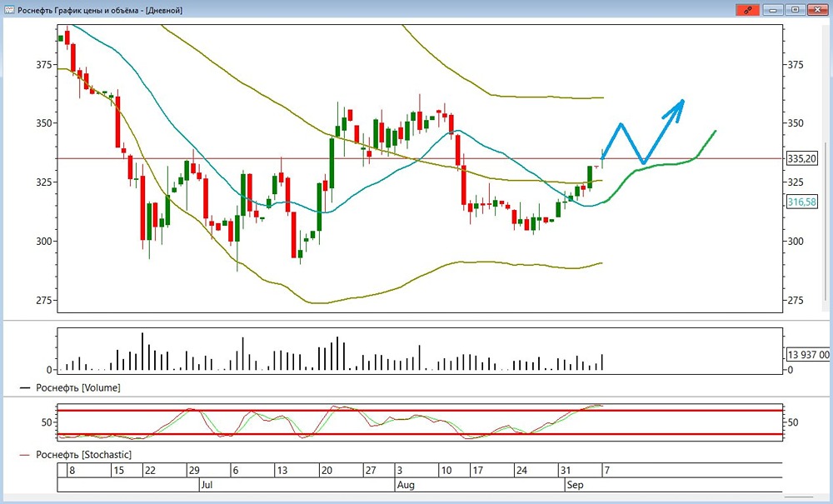Viewport: 833px width, 504px height.
Task: Click the date '20' on the time axis
Action: 327,471
